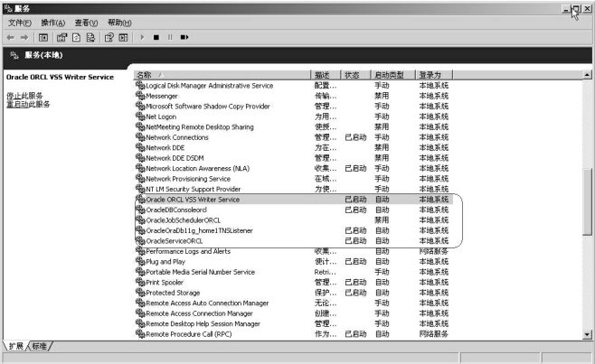Click the Stop Service square button
Viewport: 595px width, 364px height.
coord(156,37)
